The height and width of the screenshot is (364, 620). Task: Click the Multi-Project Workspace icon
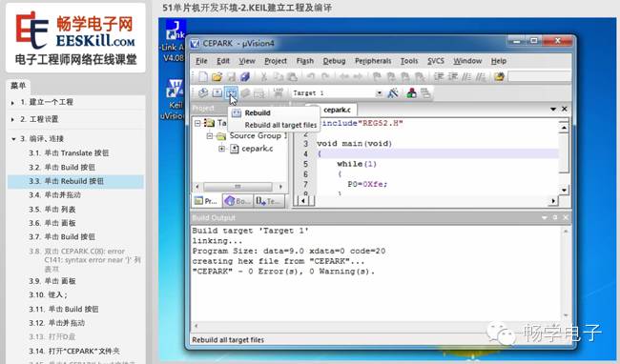pos(425,93)
